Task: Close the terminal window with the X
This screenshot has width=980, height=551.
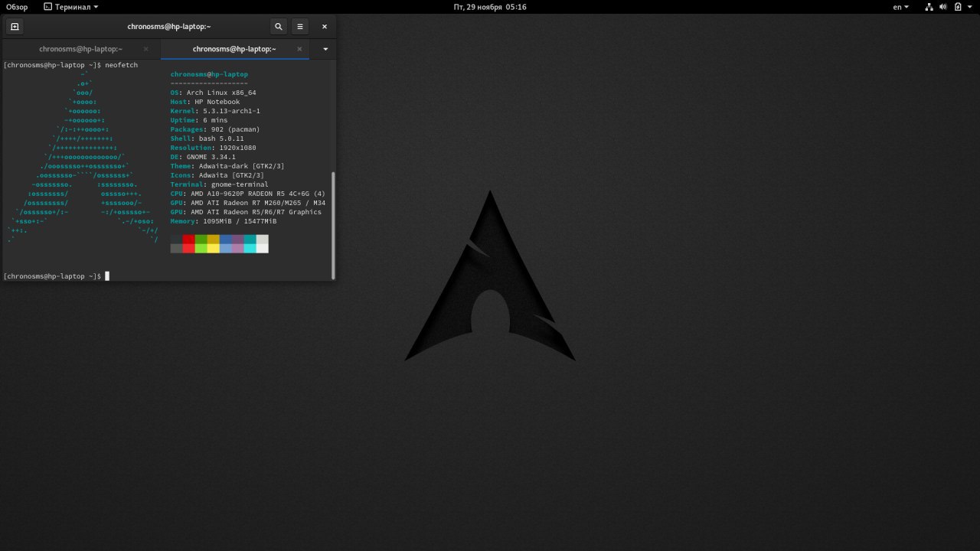Action: tap(325, 26)
